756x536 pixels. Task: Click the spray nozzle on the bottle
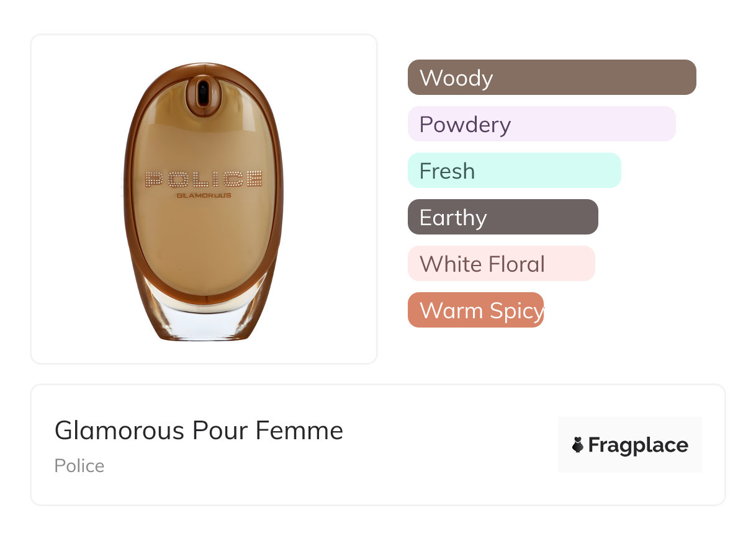click(x=203, y=93)
